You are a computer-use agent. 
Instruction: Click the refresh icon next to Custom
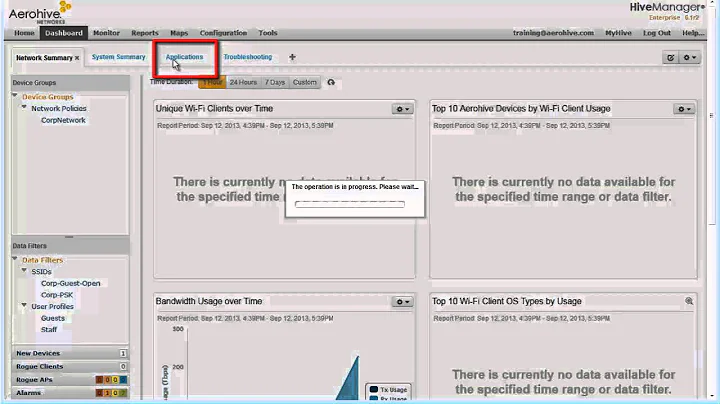pos(331,82)
